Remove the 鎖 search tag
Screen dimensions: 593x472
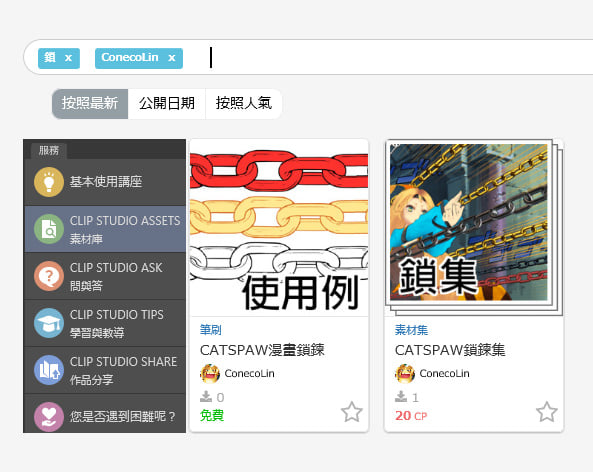click(68, 58)
